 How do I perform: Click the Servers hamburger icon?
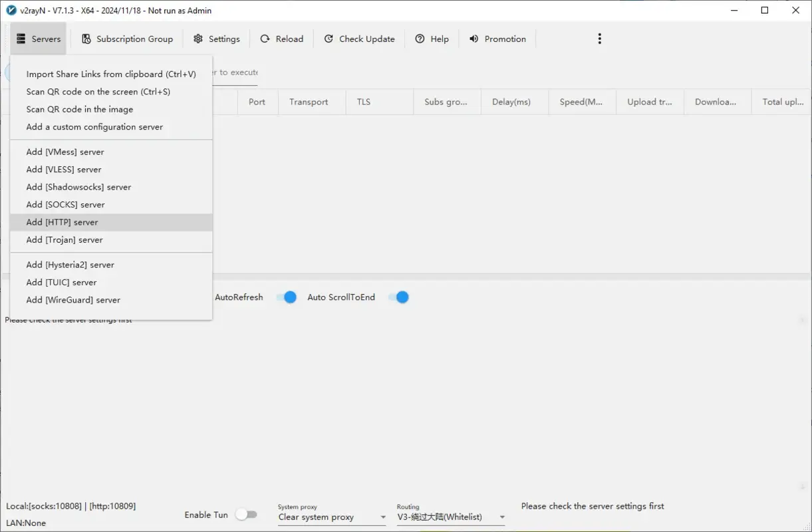click(21, 39)
